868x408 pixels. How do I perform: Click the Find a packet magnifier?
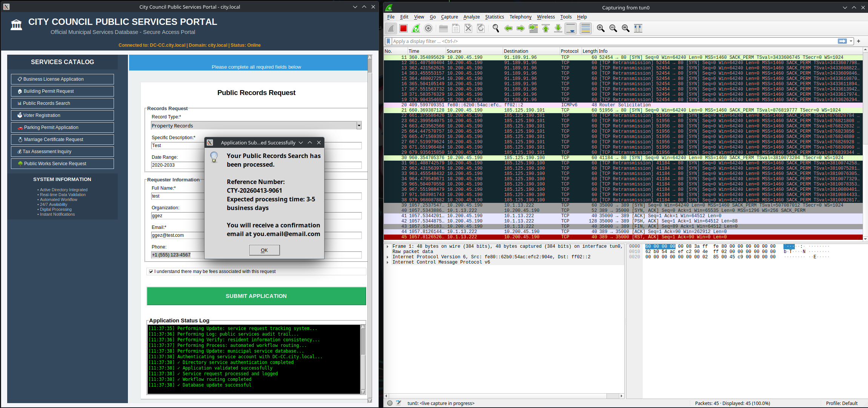496,28
